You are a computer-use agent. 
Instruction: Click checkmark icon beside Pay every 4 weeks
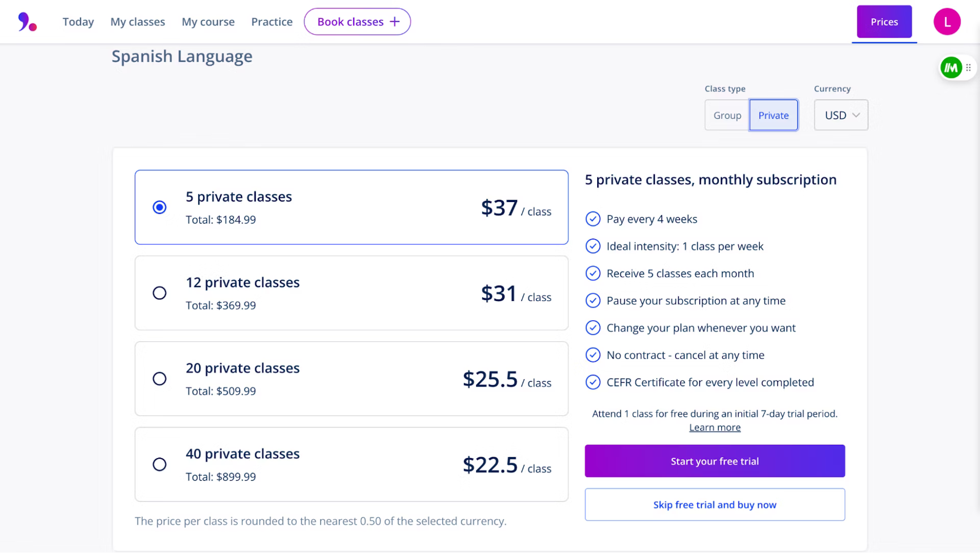593,219
